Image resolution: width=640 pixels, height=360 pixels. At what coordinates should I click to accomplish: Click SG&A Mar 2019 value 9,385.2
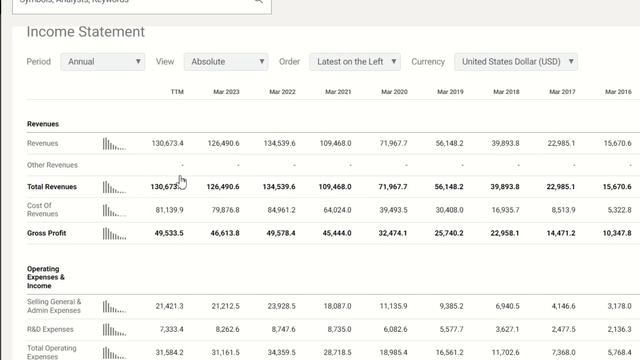(x=451, y=306)
